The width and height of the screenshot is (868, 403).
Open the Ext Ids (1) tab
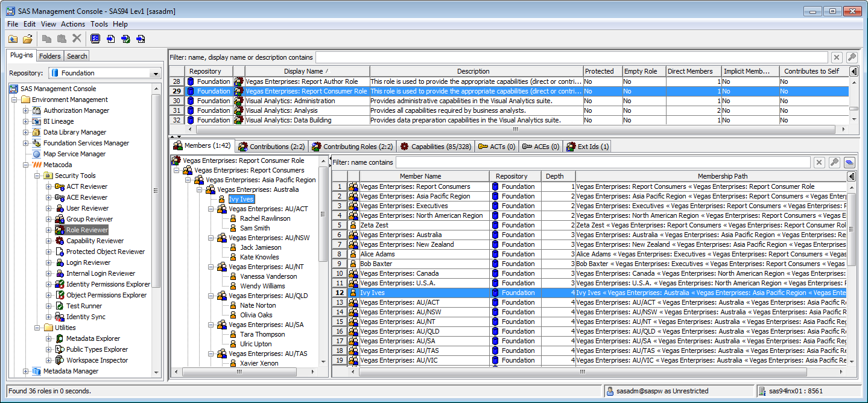click(588, 147)
